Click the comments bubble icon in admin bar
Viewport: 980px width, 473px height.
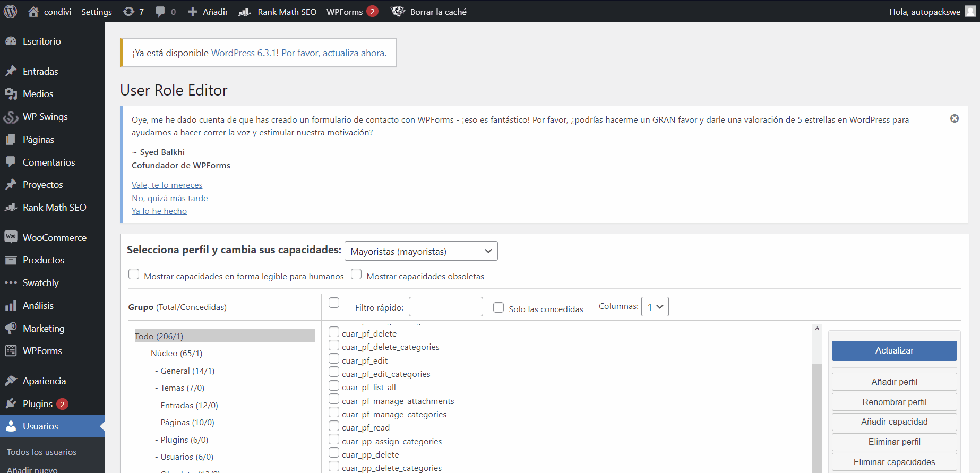[x=160, y=12]
